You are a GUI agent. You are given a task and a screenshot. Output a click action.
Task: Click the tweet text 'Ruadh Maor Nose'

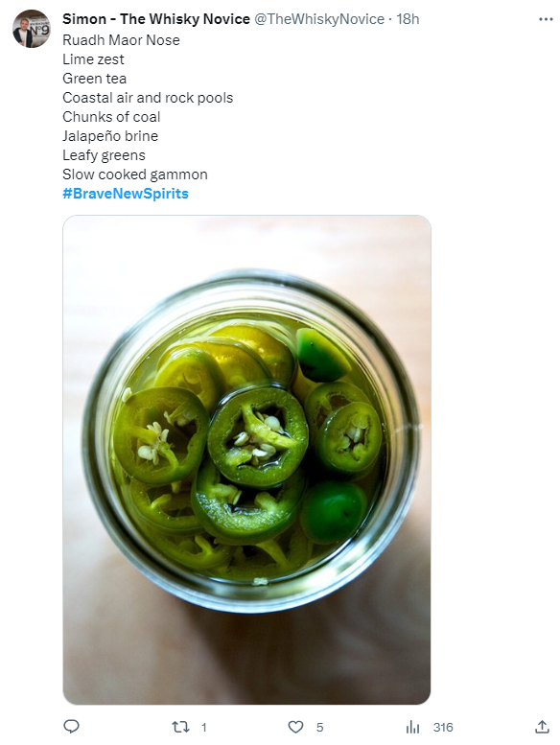(121, 40)
